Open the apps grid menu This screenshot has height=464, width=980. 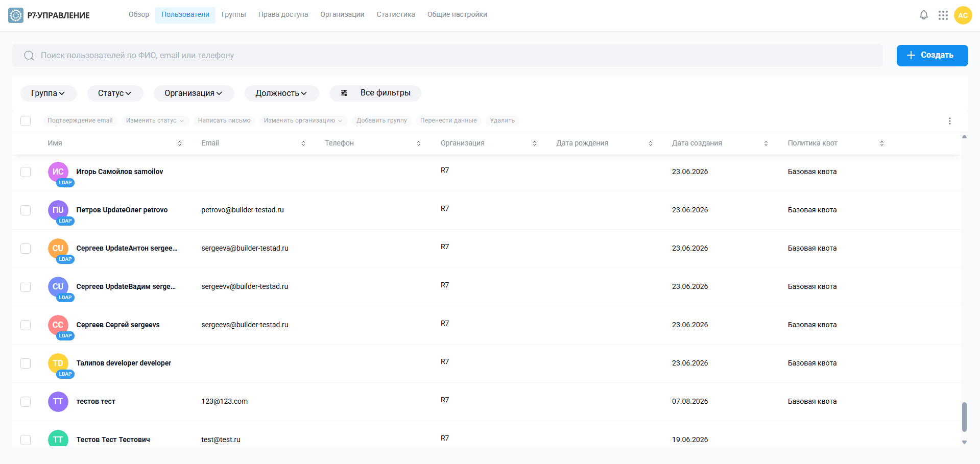click(943, 15)
